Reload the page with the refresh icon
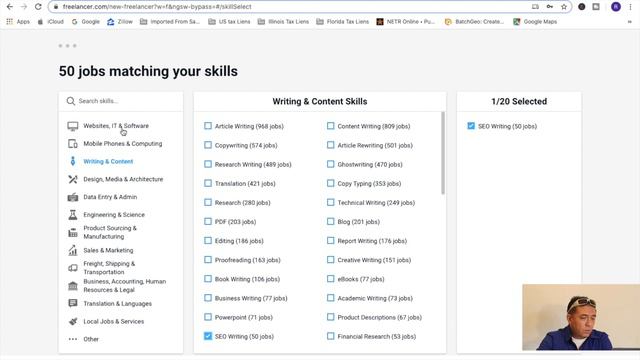 tap(38, 7)
